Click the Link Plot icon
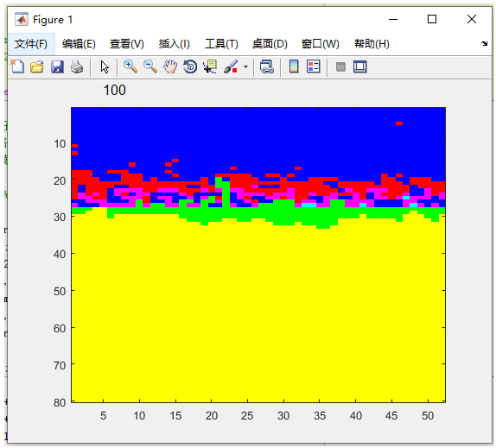 [266, 66]
